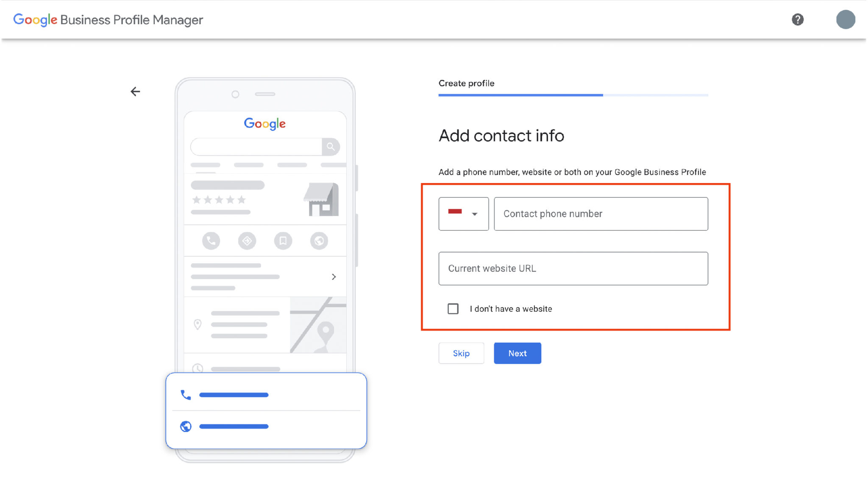Image resolution: width=868 pixels, height=493 pixels.
Task: Expand the contact info dropdown selector
Action: [464, 214]
